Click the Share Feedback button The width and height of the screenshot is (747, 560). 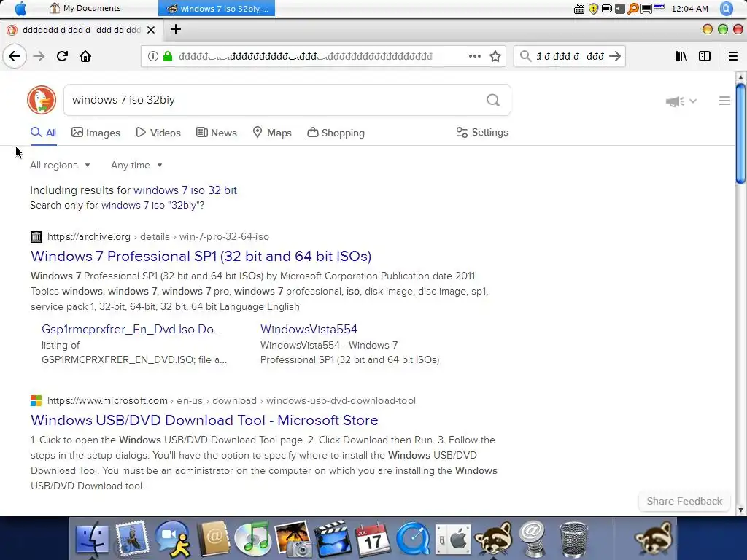[x=684, y=501]
